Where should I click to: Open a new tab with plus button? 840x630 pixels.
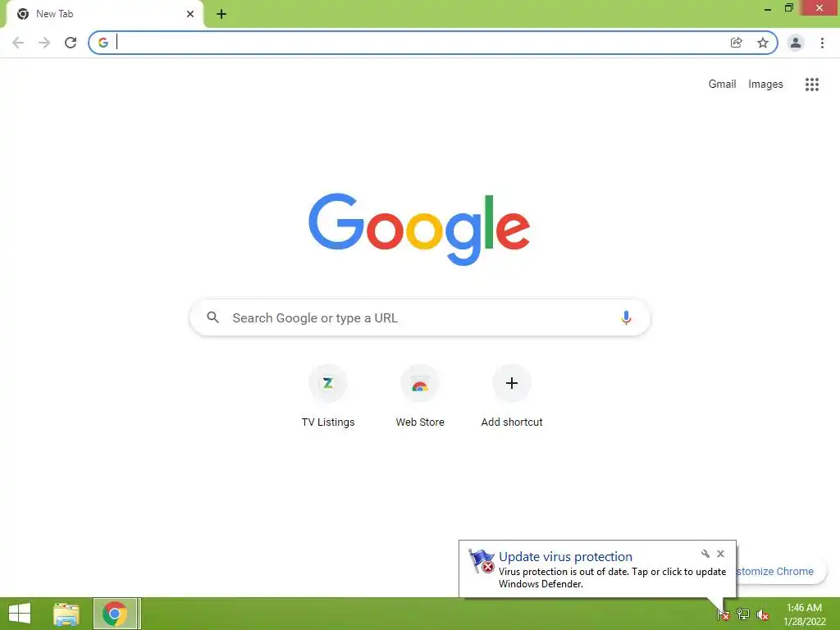221,14
